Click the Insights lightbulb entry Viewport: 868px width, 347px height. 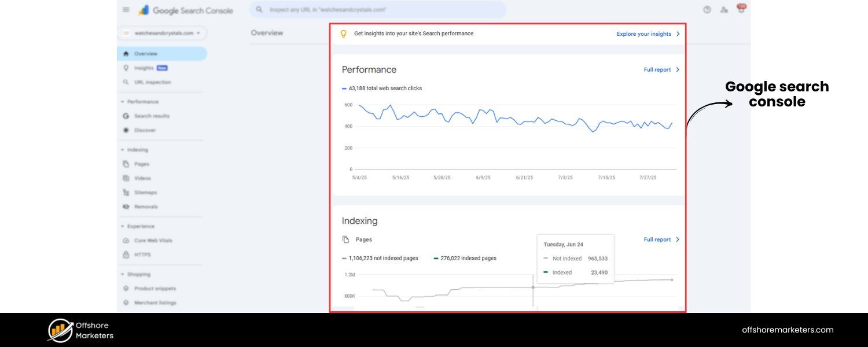pyautogui.click(x=144, y=68)
